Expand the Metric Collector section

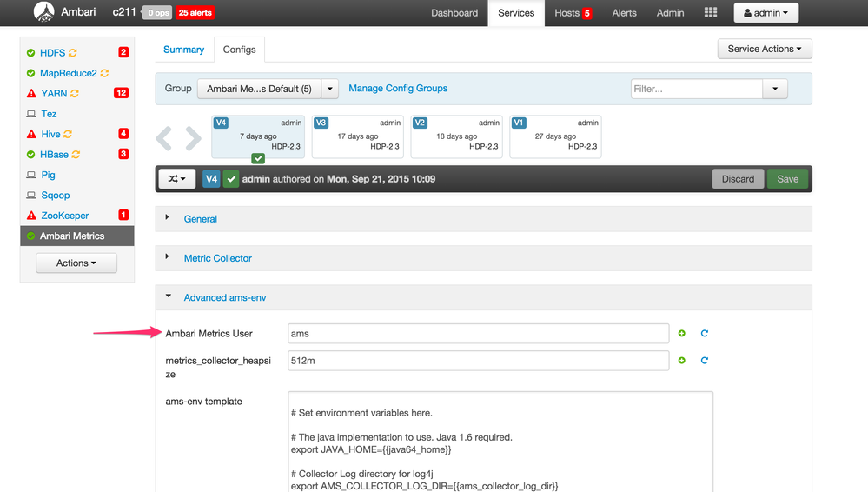click(x=217, y=258)
